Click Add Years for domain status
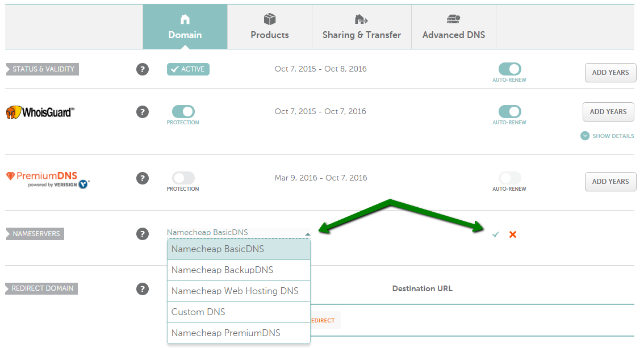Viewport: 644px width, 348px height. (x=610, y=73)
